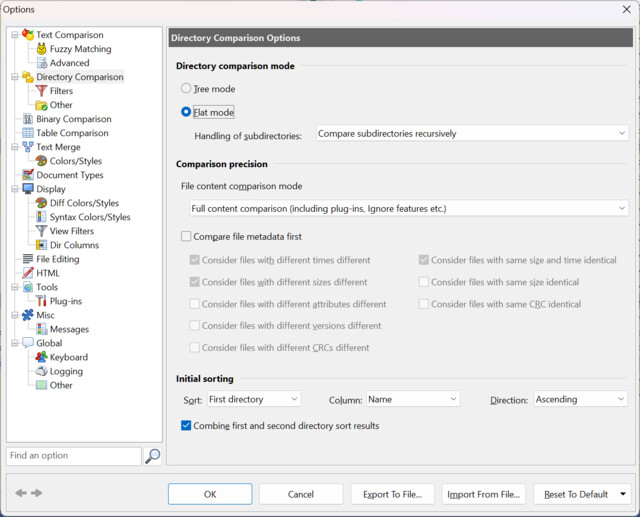
Task: Toggle Consider files with different attributes different
Action: tap(195, 304)
